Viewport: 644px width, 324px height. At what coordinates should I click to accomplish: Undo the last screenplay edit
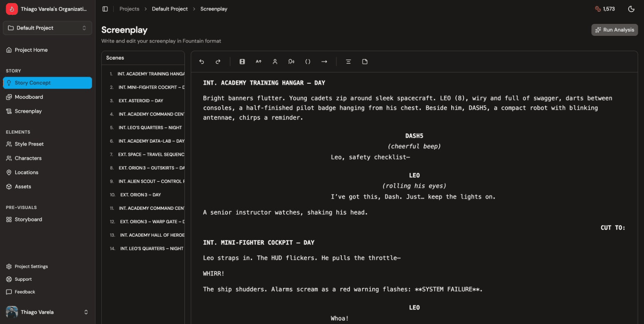[x=201, y=61]
